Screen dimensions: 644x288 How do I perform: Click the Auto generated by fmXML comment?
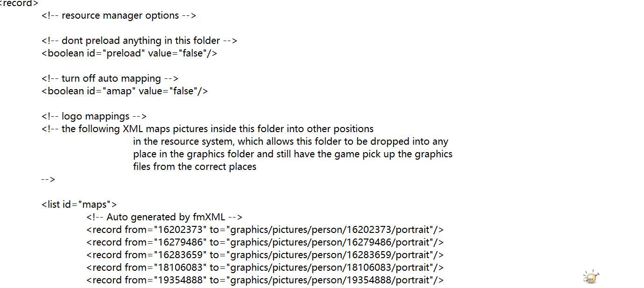(164, 217)
